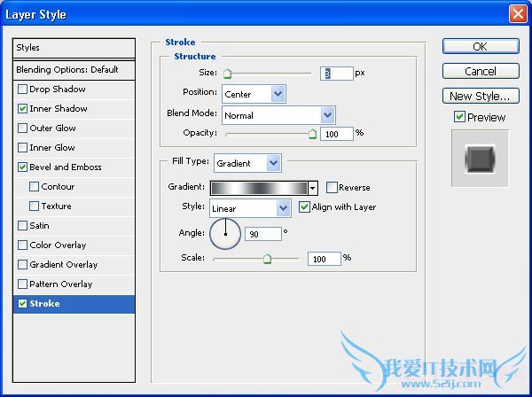Open the gradient picker arrow

point(313,188)
